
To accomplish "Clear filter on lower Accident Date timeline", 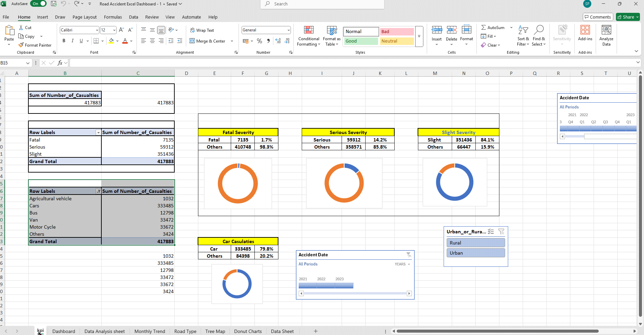I will [x=408, y=255].
